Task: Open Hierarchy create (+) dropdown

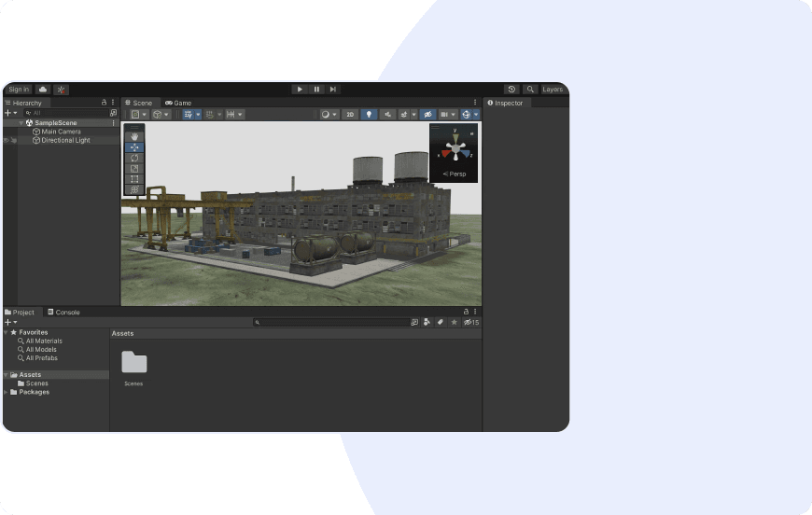Action: coord(11,113)
